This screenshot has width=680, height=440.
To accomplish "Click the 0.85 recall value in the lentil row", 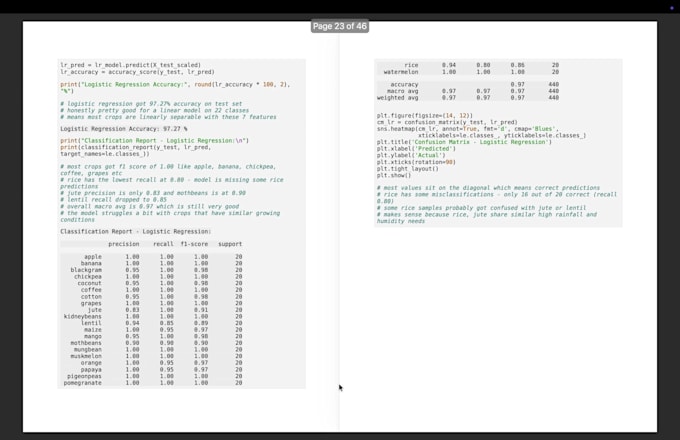I will (167, 323).
